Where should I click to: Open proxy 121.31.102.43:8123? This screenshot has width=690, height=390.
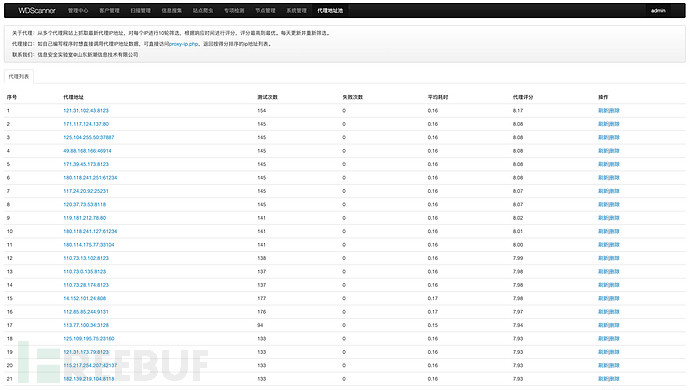pos(86,110)
